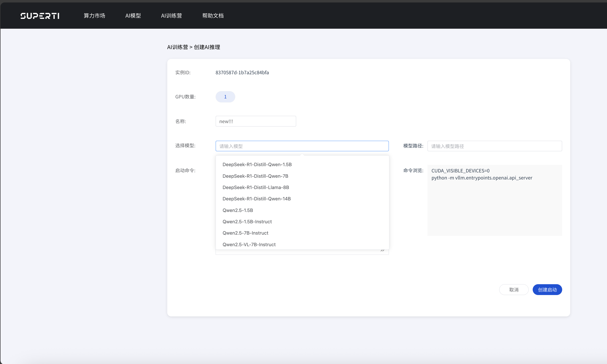Pick the Qwen2.5-1.5B-Instruct model

tap(302, 222)
